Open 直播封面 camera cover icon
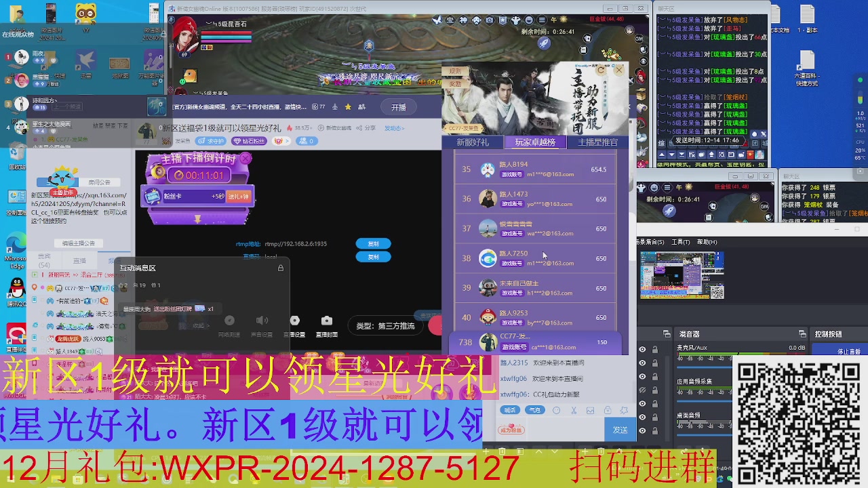The image size is (868, 488). tap(327, 321)
